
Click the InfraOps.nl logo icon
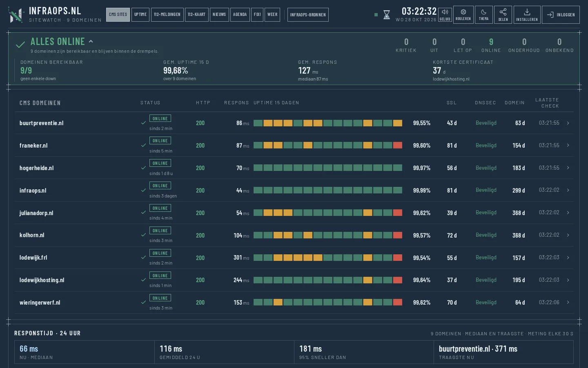tap(16, 15)
